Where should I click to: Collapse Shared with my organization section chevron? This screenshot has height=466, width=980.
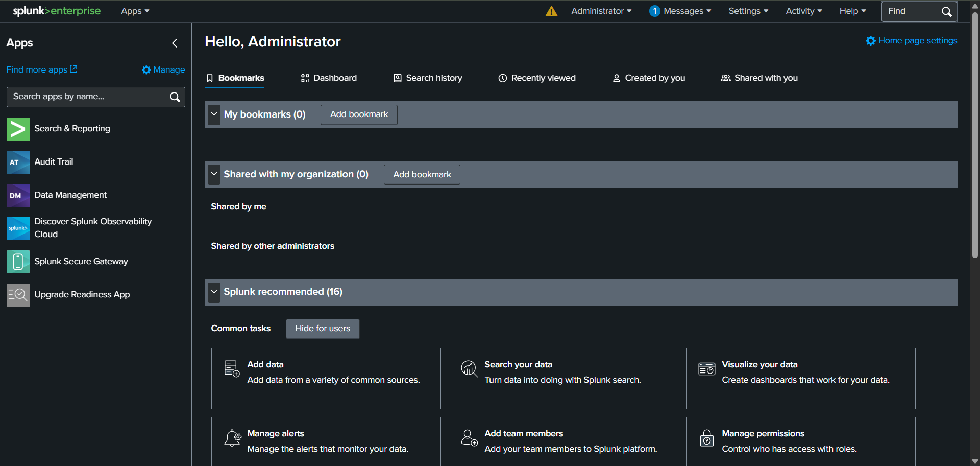tap(214, 174)
